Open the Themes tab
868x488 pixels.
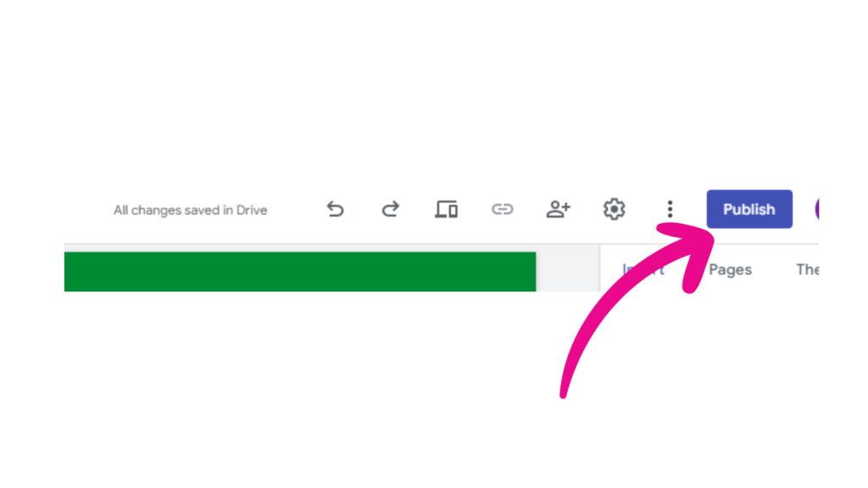(x=808, y=269)
